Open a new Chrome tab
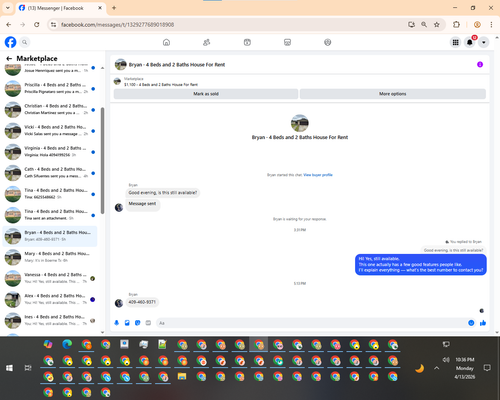Image resolution: width=500 pixels, height=400 pixels. point(114,8)
